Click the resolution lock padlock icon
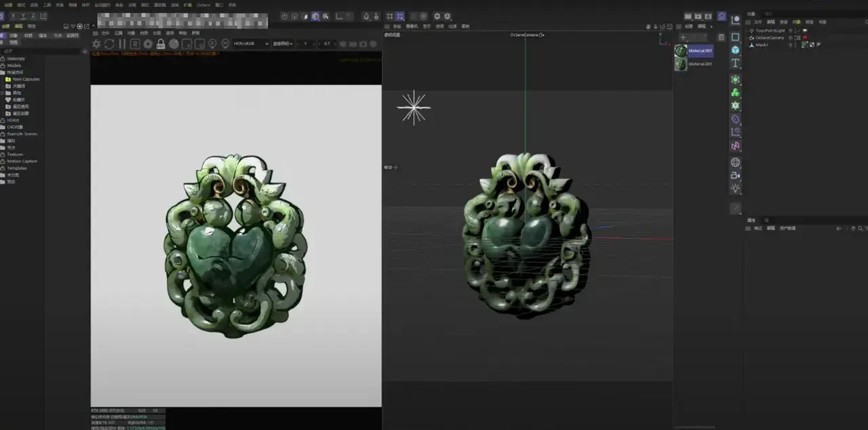Screen dimensions: 868x430 (x=161, y=43)
